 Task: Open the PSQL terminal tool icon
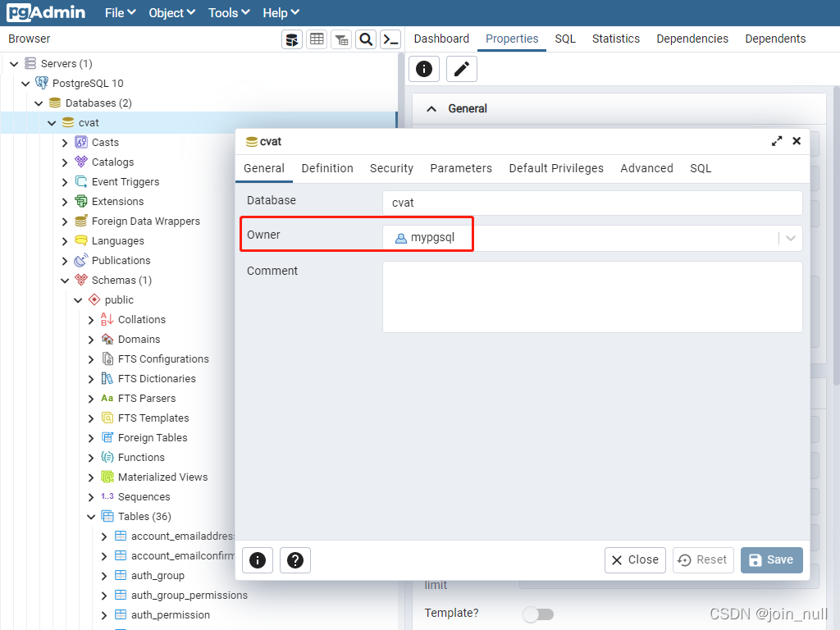(390, 39)
